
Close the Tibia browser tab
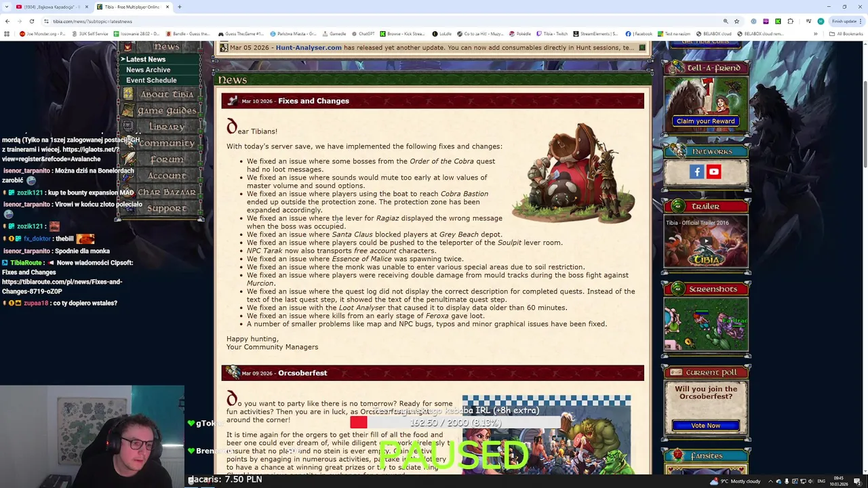(x=167, y=7)
